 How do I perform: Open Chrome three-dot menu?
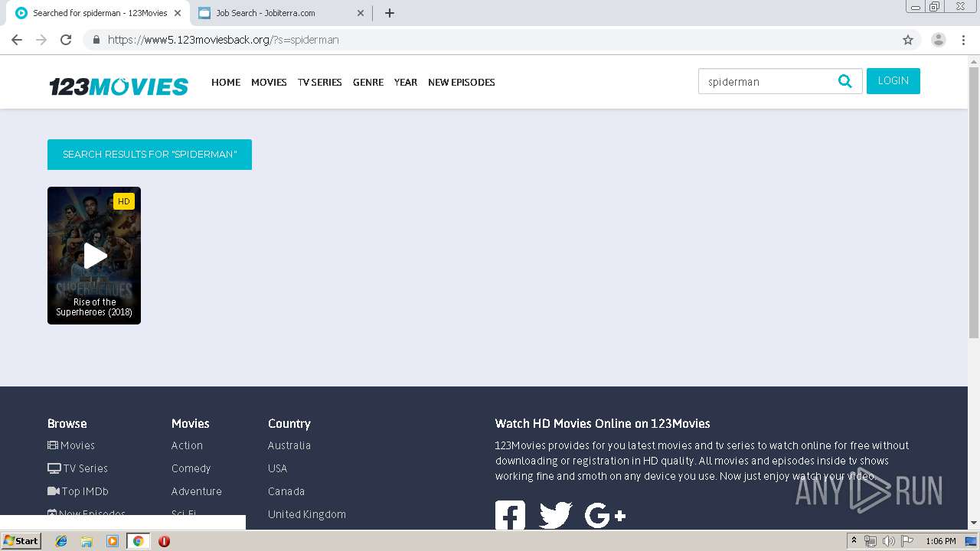[x=963, y=40]
